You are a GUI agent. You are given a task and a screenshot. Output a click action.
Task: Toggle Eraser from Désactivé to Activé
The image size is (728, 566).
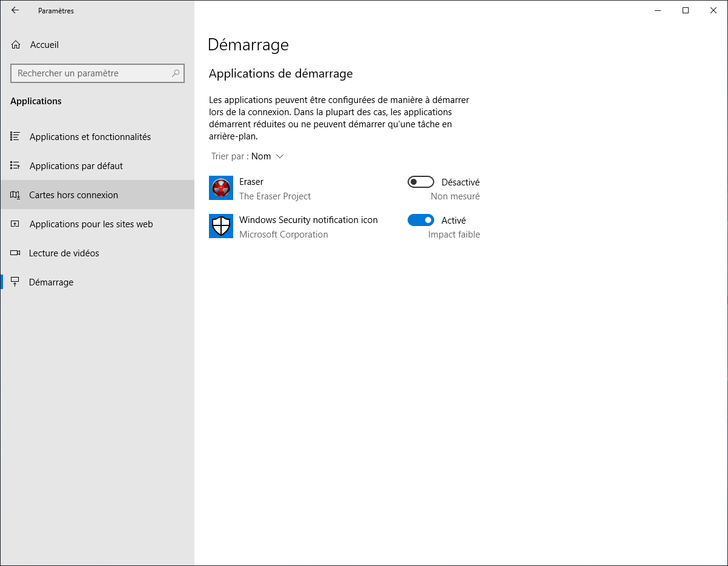(x=420, y=181)
